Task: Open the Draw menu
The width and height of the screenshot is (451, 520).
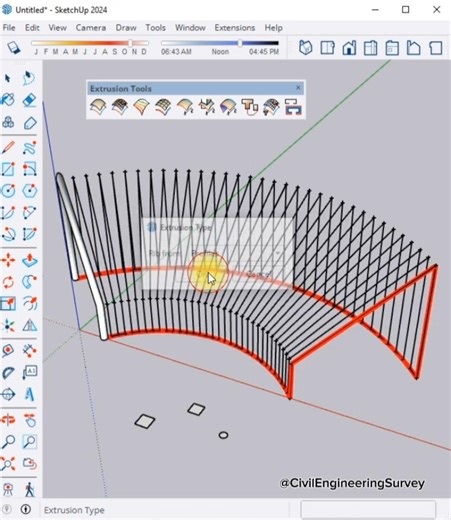Action: (x=126, y=28)
